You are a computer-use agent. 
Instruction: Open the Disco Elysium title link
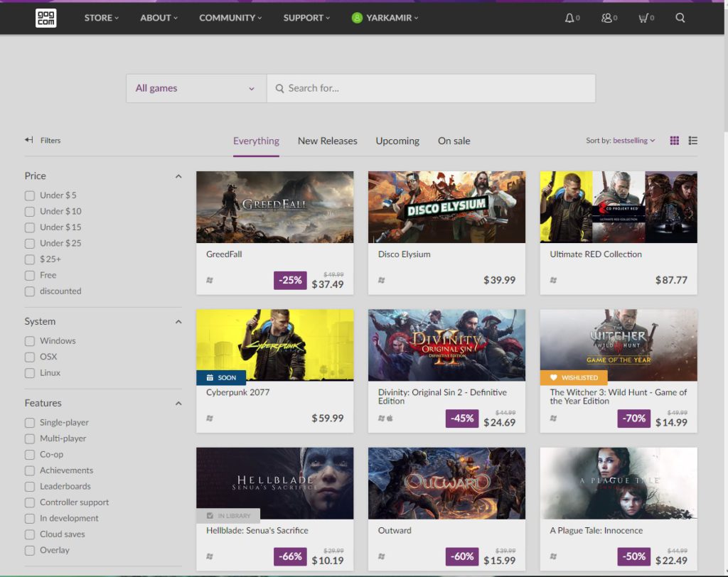coord(404,254)
